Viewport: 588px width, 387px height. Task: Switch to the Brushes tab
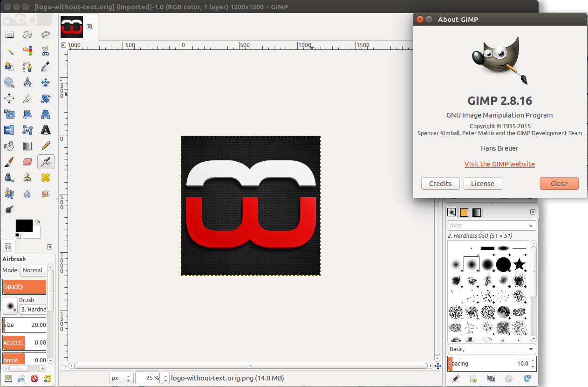451,212
